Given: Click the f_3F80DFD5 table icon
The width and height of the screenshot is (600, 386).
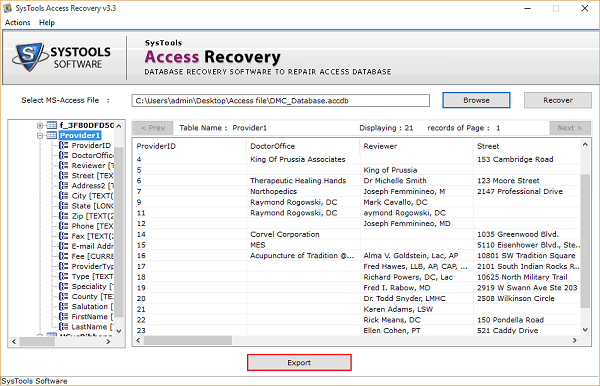Looking at the screenshot, I should (x=51, y=125).
